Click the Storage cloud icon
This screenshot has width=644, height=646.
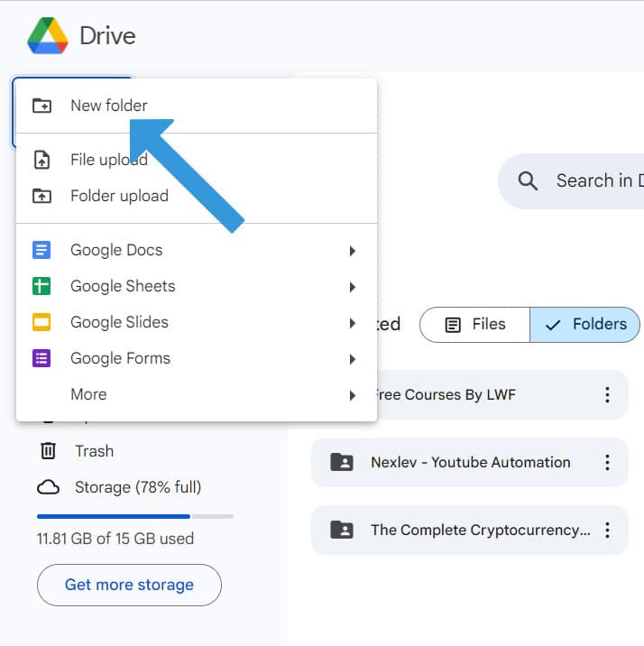pos(48,487)
